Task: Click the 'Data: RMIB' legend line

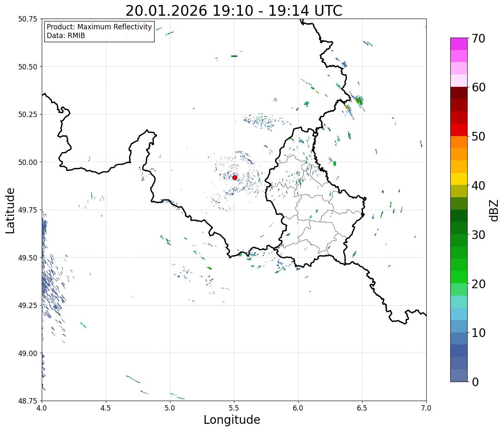Action: coord(66,36)
